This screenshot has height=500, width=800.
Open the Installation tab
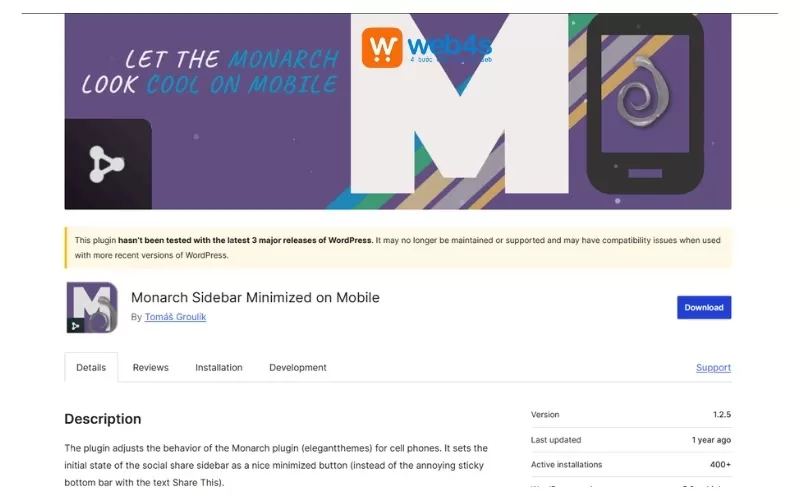click(218, 367)
